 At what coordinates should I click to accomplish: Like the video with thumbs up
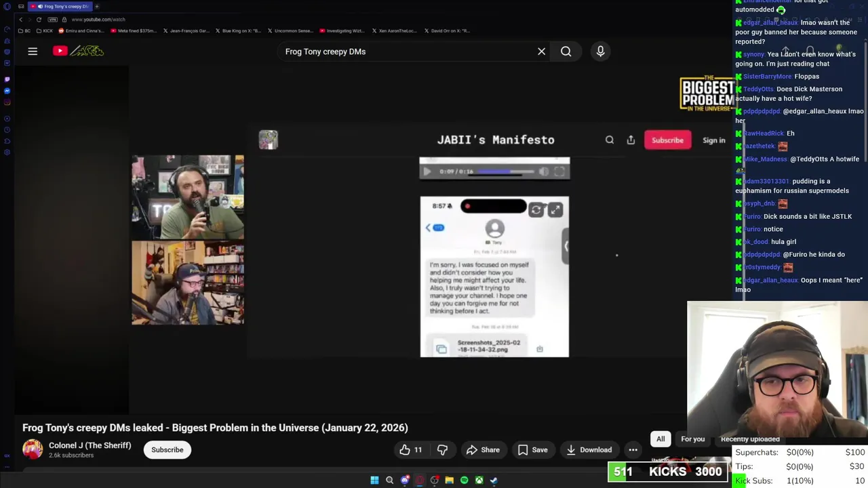411,450
